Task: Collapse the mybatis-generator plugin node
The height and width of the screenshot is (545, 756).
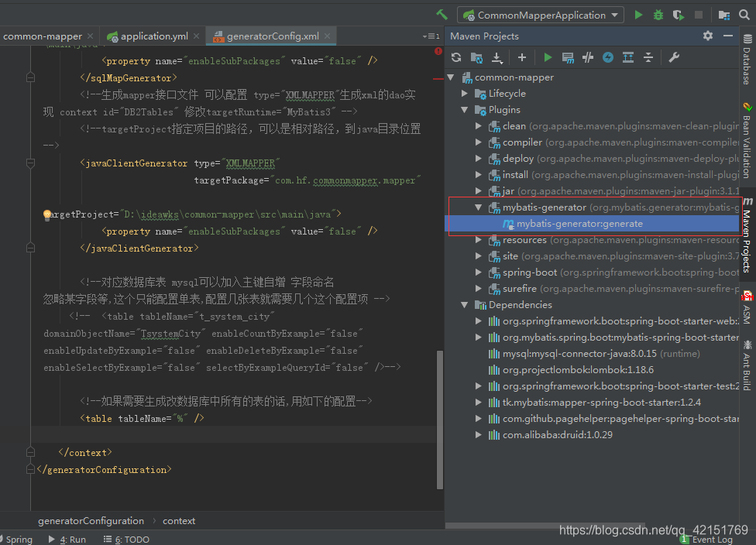Action: [x=478, y=207]
